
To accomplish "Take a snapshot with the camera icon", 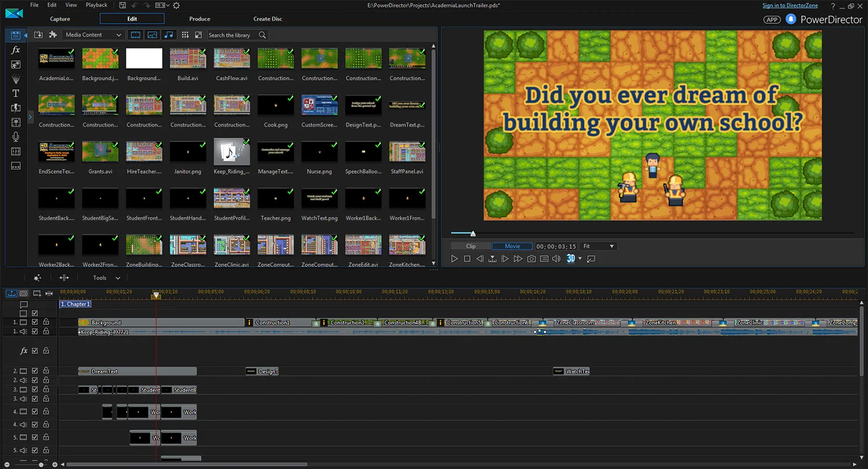I will (531, 259).
